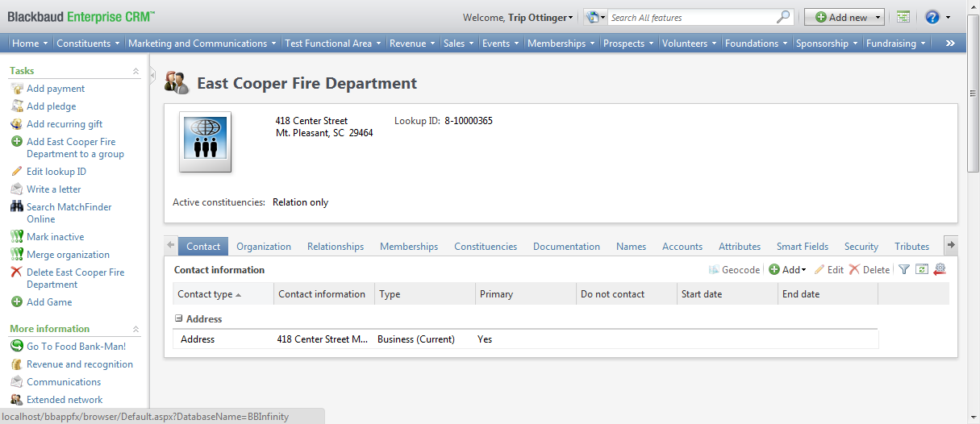Click the green spreadsheet icon in the top bar
The image size is (980, 424).
tap(903, 17)
